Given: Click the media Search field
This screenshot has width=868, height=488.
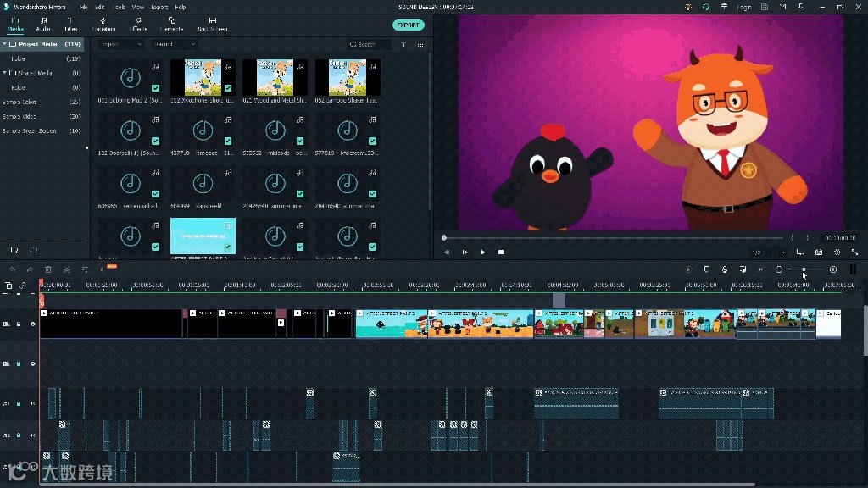Looking at the screenshot, I should tap(369, 44).
